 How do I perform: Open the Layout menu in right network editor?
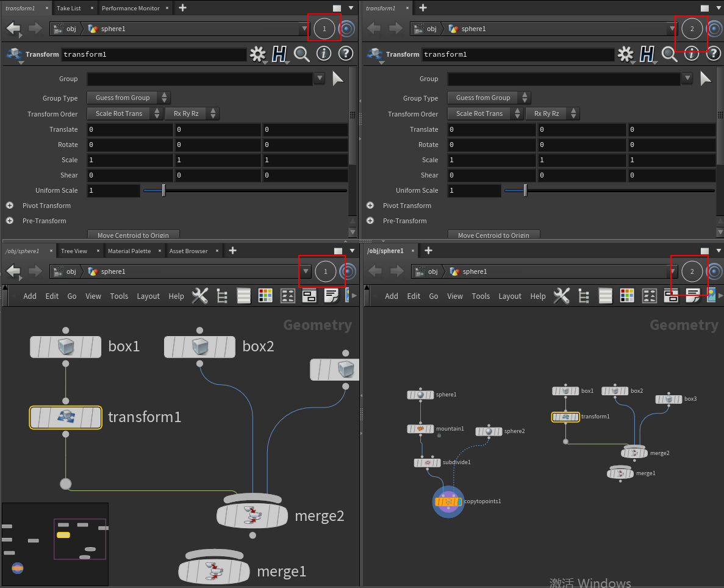click(x=510, y=296)
